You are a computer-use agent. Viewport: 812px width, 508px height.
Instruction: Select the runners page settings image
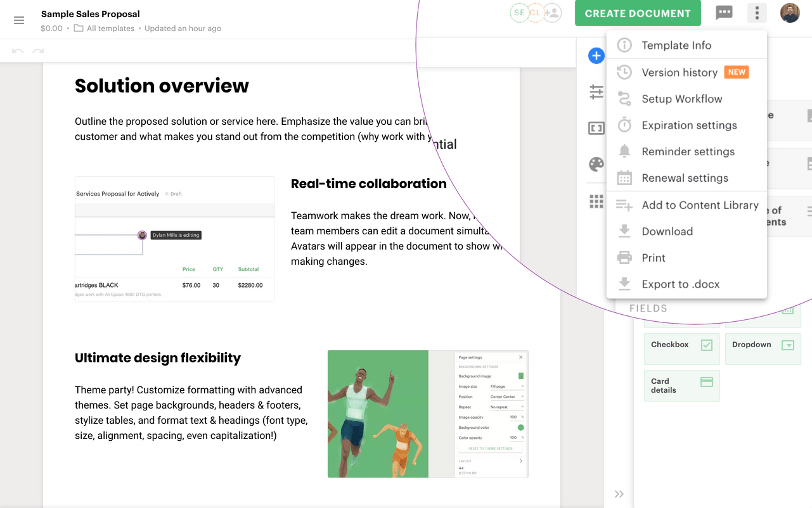(x=428, y=414)
